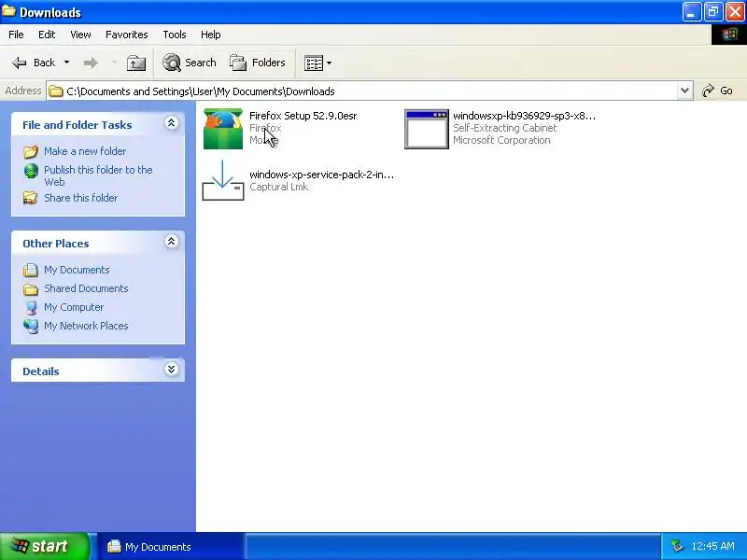Toggle the Folders pane

point(258,63)
